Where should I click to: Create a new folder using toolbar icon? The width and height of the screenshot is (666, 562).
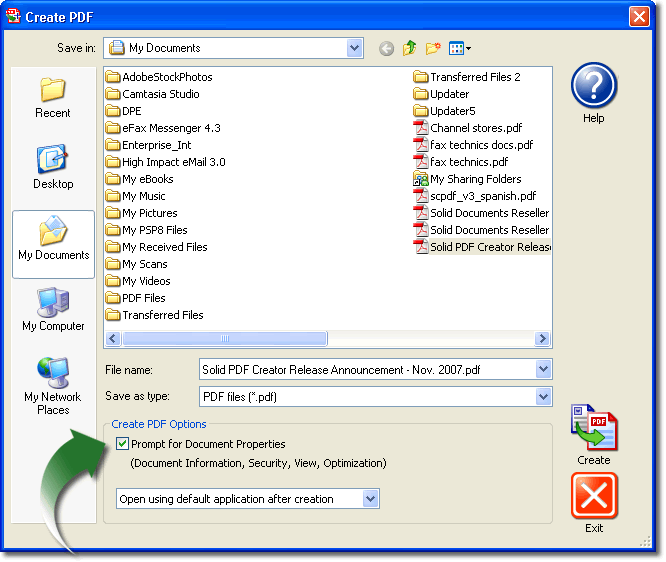(x=433, y=48)
